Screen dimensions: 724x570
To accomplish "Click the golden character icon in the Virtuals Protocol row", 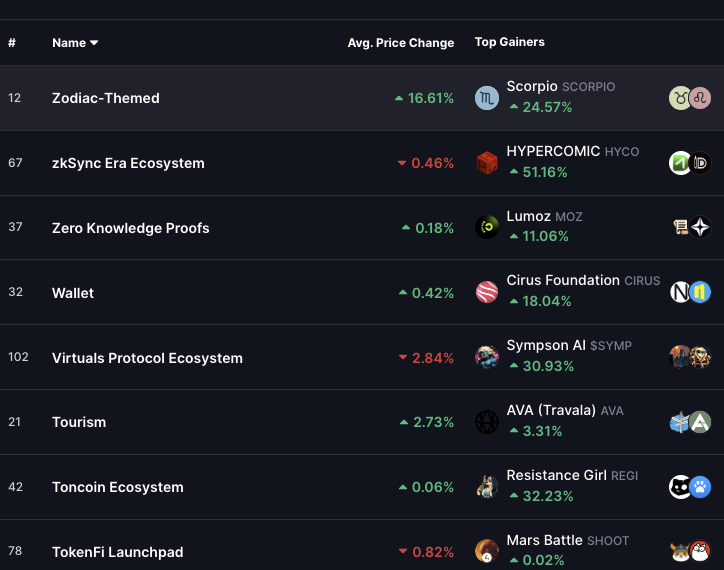I will tap(700, 357).
